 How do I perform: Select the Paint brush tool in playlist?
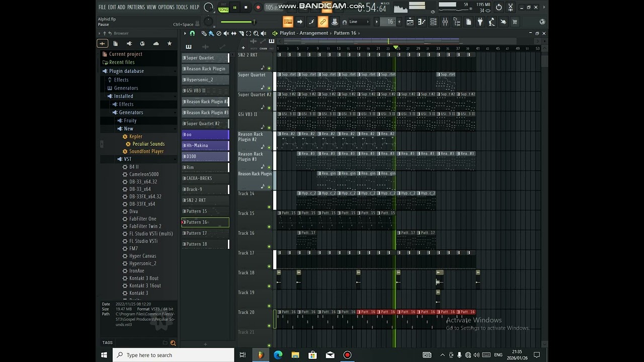211,33
